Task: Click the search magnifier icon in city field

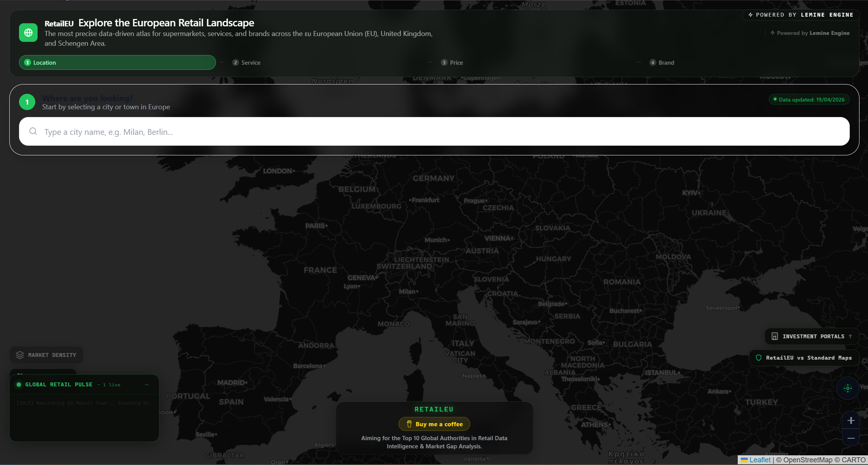Action: click(33, 131)
